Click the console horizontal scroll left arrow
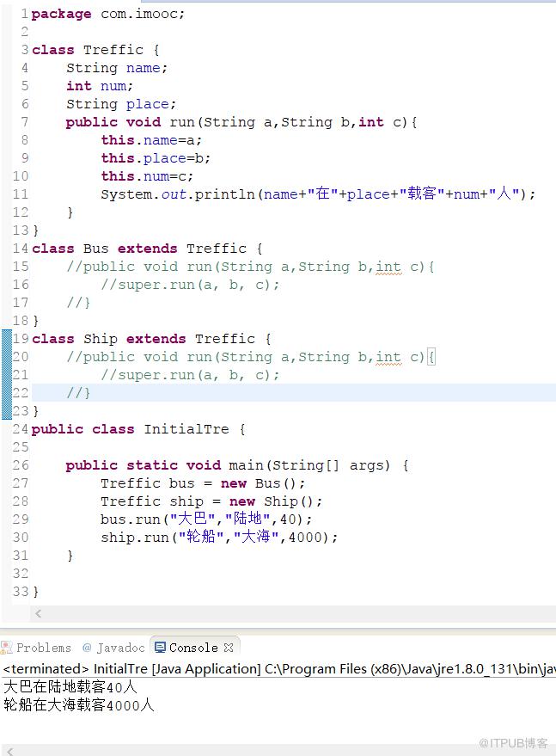This screenshot has height=756, width=556. (x=10, y=751)
